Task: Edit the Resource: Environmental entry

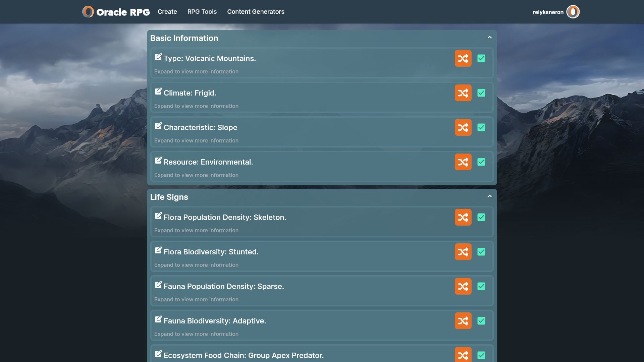Action: [x=158, y=161]
